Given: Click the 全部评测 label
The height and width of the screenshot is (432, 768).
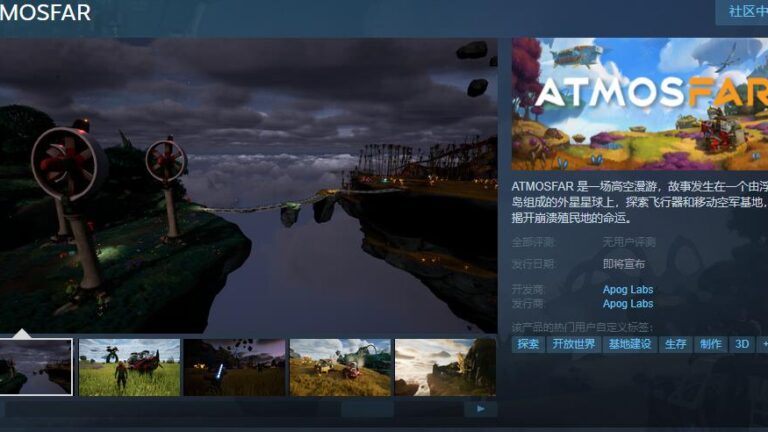Looking at the screenshot, I should 533,242.
